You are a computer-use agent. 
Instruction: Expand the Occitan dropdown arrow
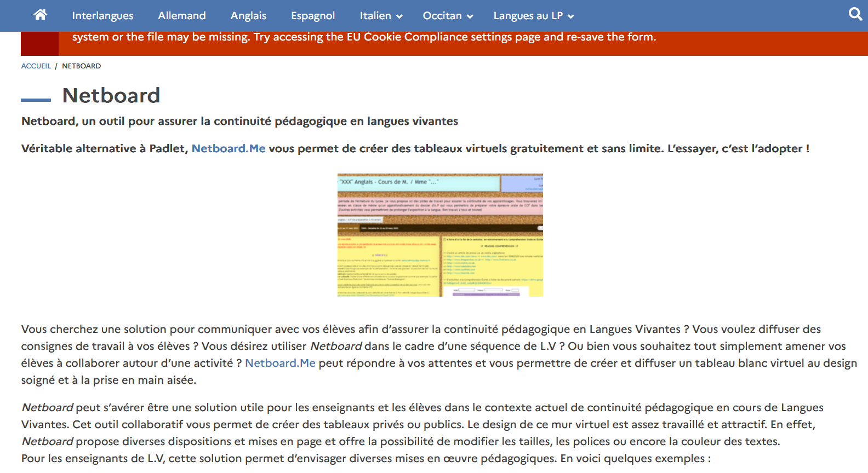click(470, 16)
